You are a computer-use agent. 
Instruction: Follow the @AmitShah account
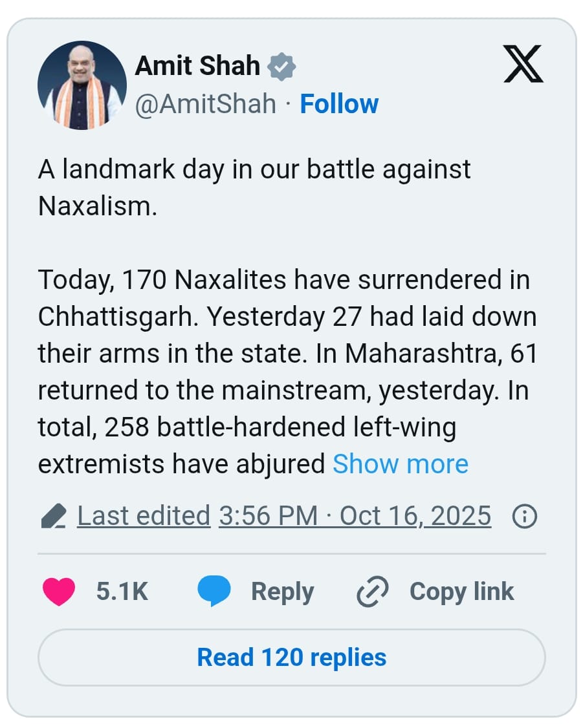tap(339, 104)
